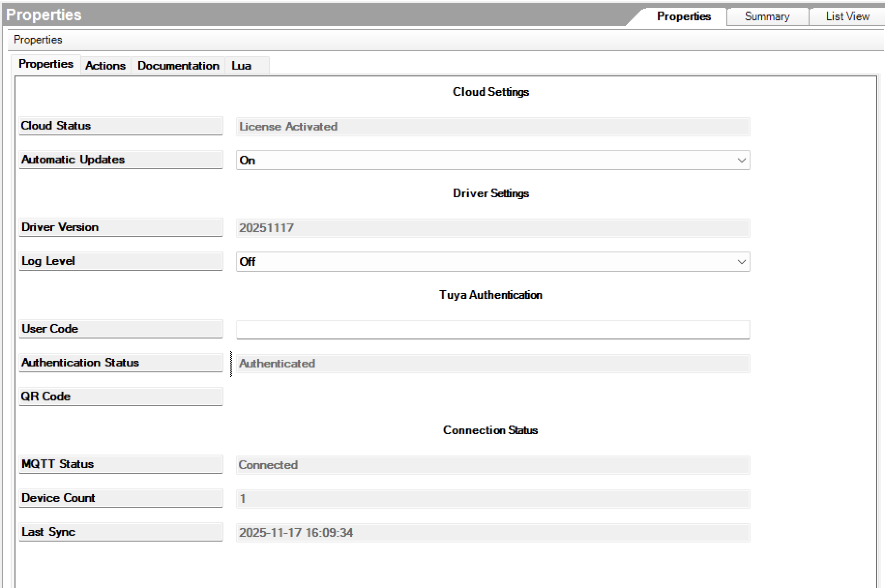Click the Last Sync timestamp field
Image resolution: width=885 pixels, height=588 pixels.
click(x=492, y=533)
